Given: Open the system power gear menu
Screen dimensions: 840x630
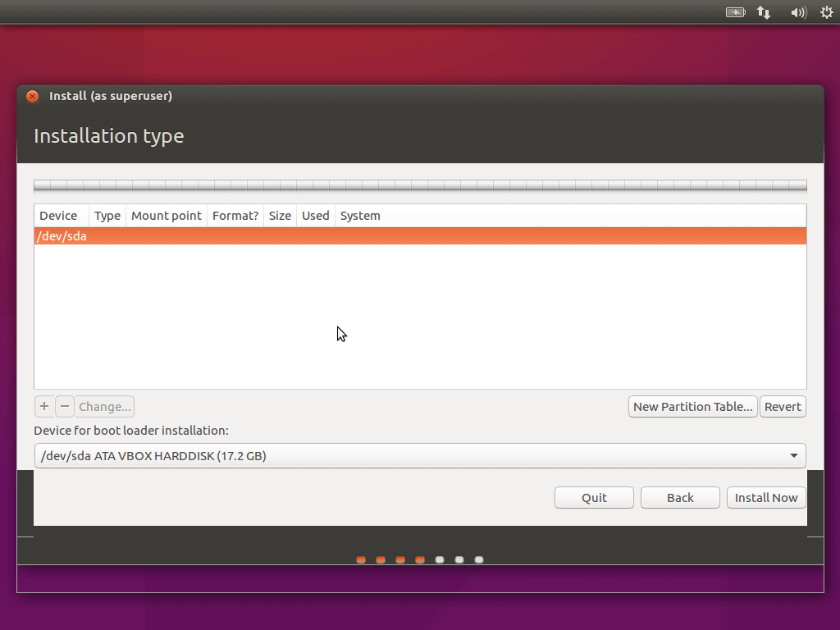Looking at the screenshot, I should [826, 12].
